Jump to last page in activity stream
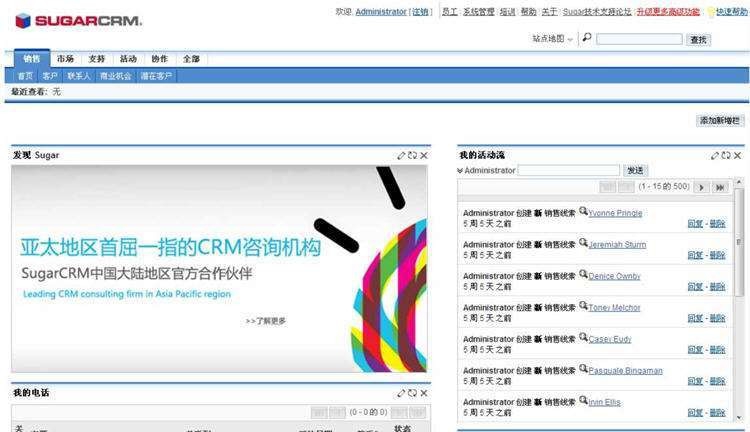The image size is (750, 432). 720,187
